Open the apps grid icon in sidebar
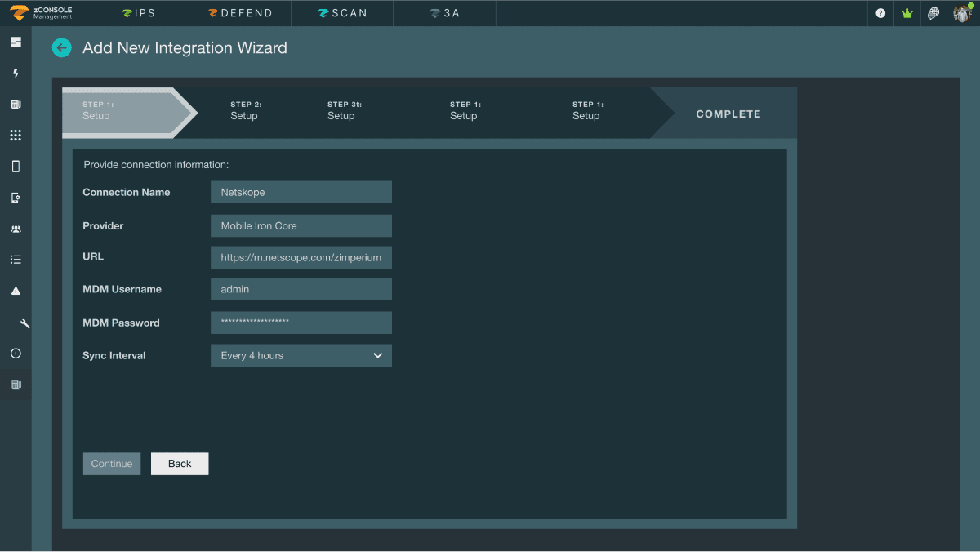The width and height of the screenshot is (980, 552). point(15,135)
